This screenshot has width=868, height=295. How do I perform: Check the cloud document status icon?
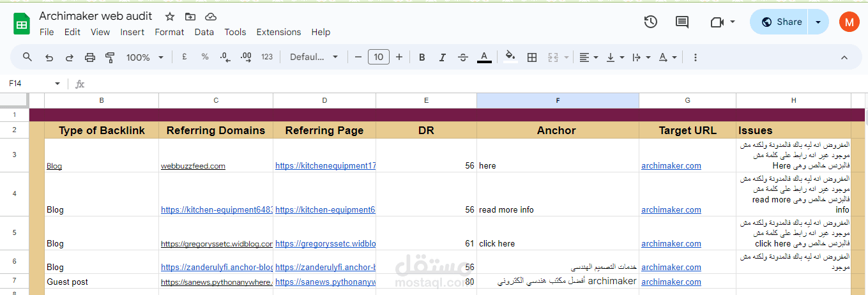[x=211, y=17]
